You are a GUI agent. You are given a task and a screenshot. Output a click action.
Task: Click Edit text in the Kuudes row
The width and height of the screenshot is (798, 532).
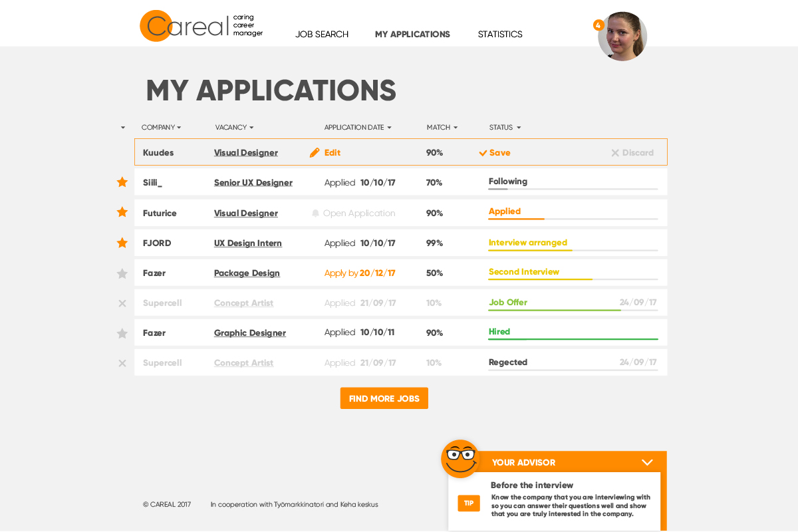point(332,153)
